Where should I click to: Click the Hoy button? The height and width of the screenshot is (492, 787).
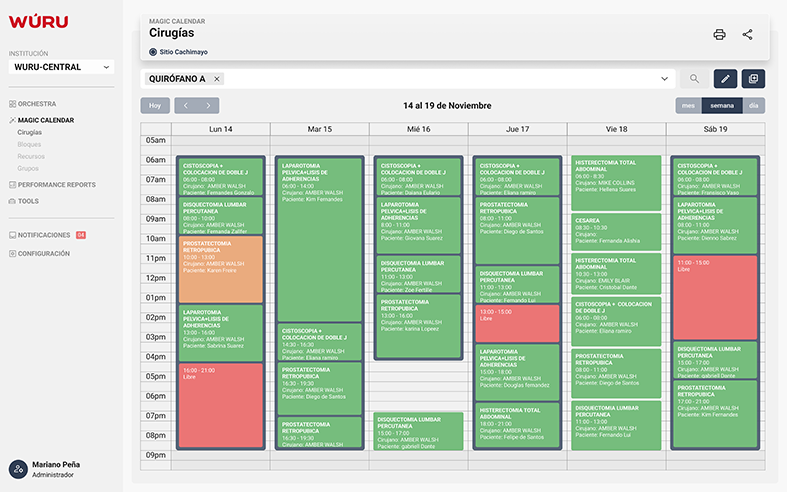coord(155,105)
